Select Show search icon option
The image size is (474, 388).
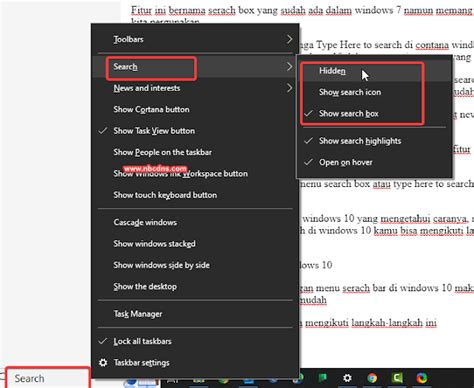pyautogui.click(x=375, y=92)
